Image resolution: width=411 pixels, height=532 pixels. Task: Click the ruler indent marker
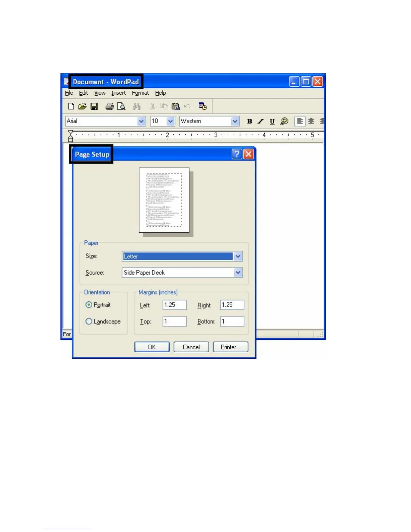(x=71, y=136)
